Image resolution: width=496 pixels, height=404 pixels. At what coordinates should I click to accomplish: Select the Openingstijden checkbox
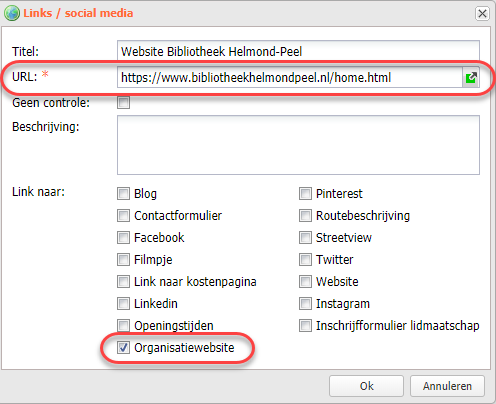(123, 326)
